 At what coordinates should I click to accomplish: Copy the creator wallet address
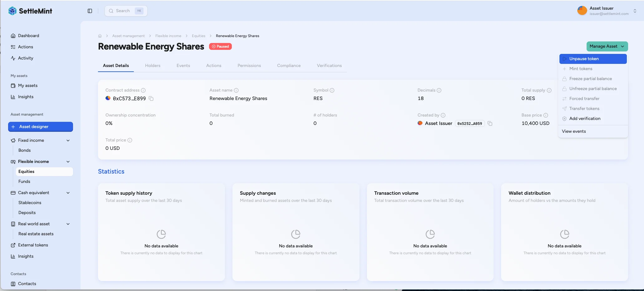[490, 123]
